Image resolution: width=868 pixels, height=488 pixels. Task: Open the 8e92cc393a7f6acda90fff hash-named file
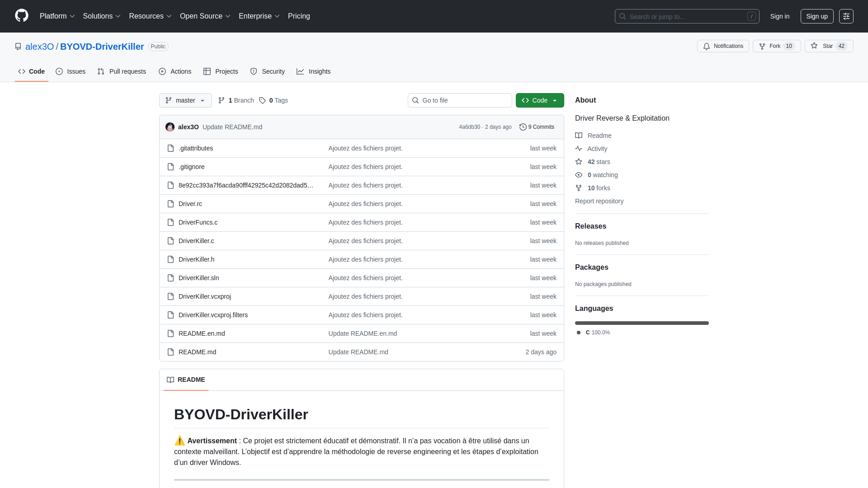[x=246, y=185]
